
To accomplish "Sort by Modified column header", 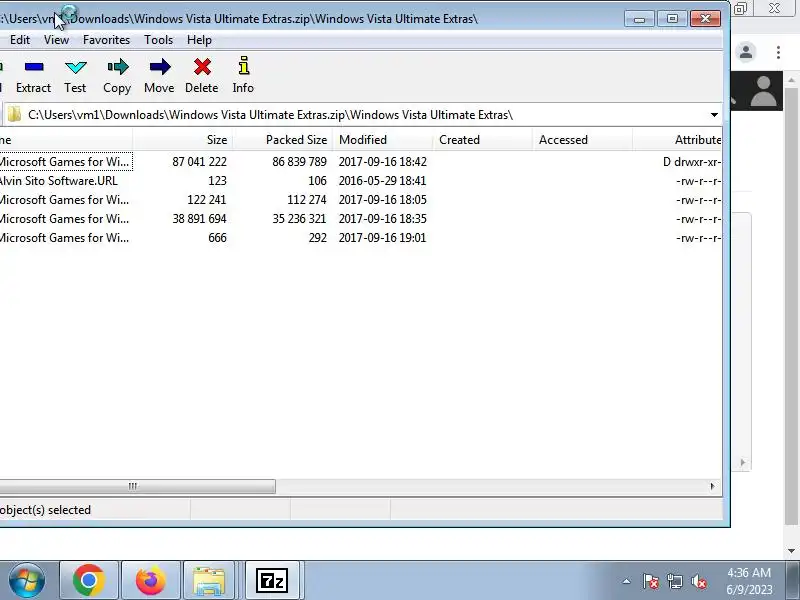I will (383, 140).
